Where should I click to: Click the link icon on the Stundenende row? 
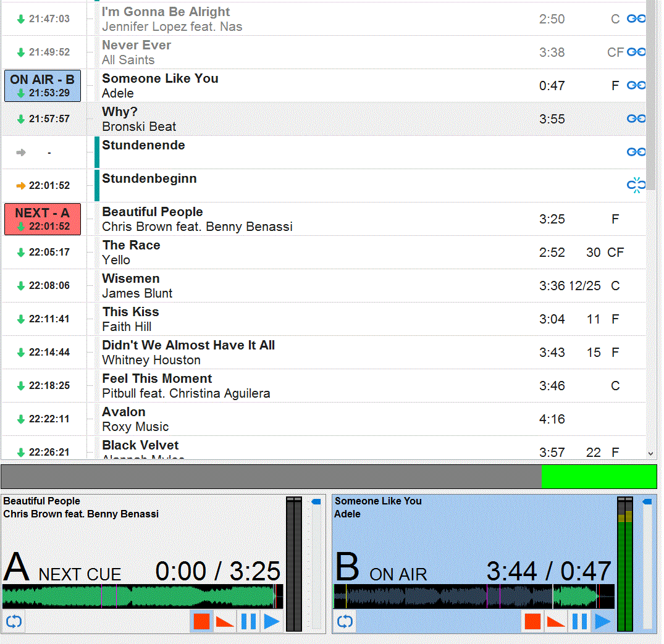pyautogui.click(x=636, y=152)
